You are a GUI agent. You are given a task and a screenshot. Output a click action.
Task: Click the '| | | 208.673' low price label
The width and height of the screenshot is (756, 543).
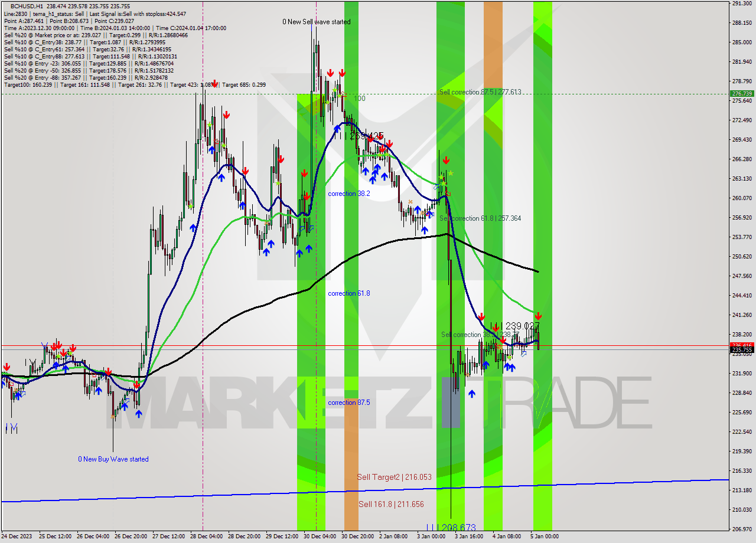coord(451,527)
